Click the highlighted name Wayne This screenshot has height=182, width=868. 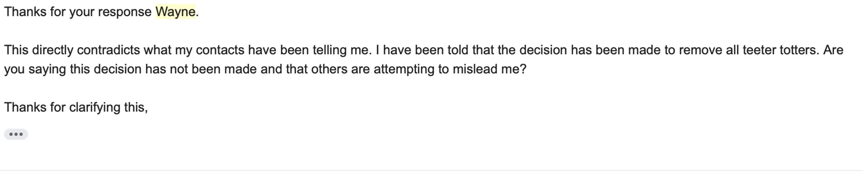(x=175, y=12)
